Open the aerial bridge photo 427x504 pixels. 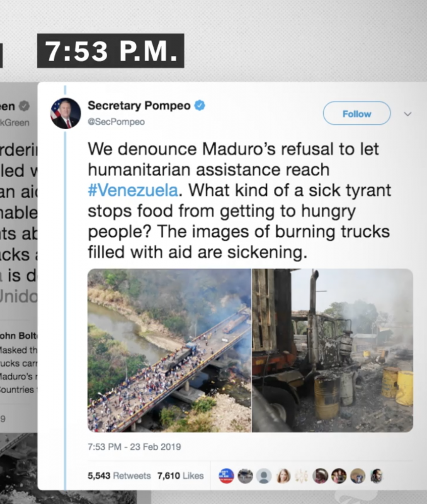[x=169, y=350]
